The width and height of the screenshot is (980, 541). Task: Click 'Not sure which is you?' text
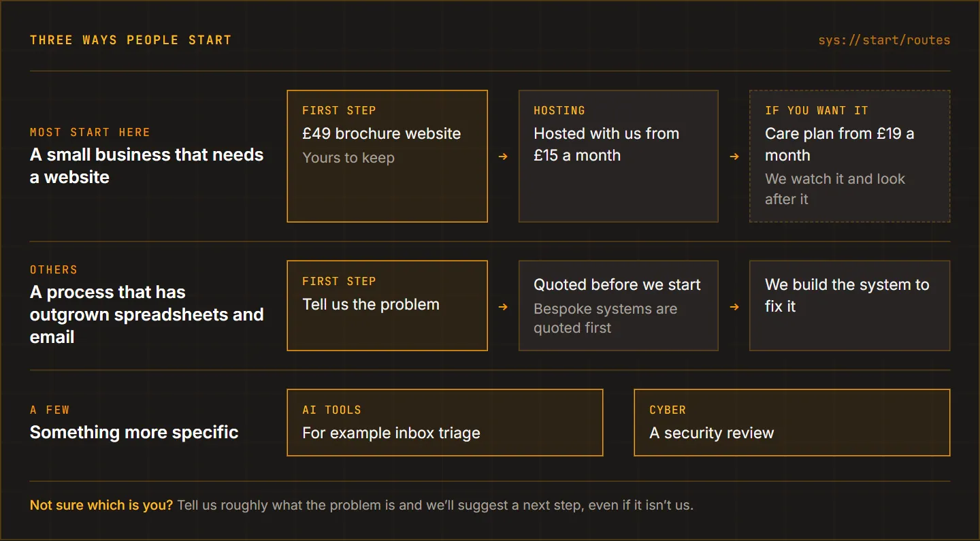101,505
